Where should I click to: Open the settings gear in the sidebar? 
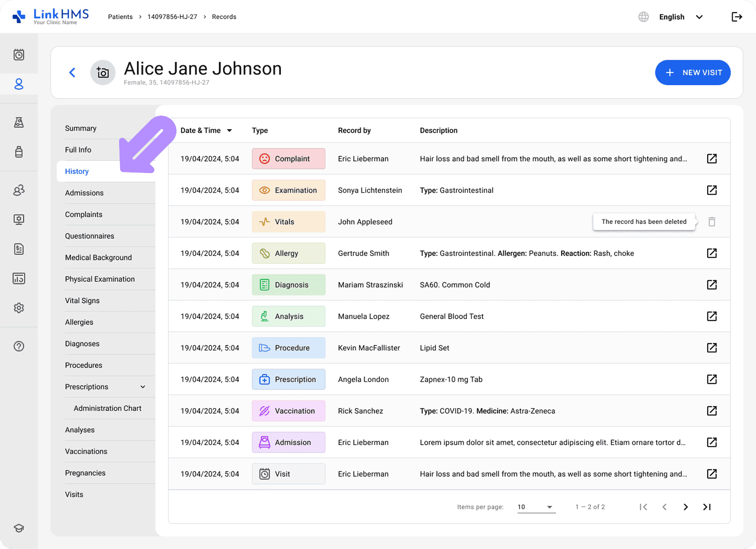[19, 308]
